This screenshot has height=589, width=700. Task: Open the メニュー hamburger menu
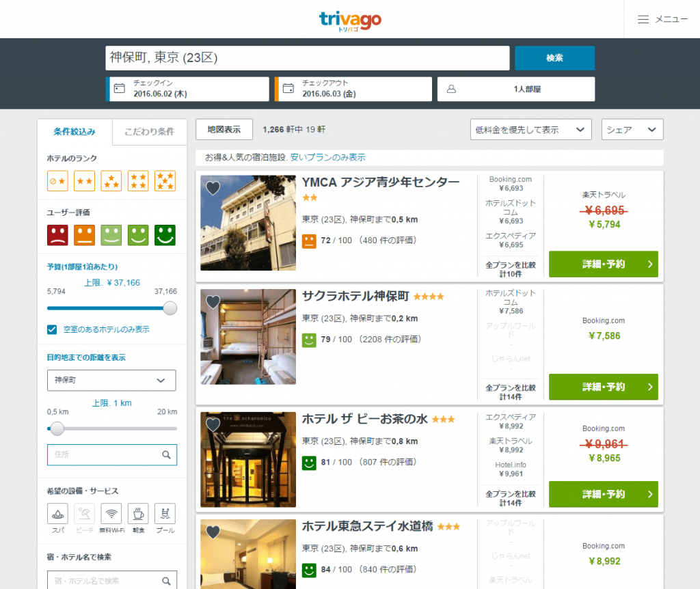pyautogui.click(x=662, y=19)
